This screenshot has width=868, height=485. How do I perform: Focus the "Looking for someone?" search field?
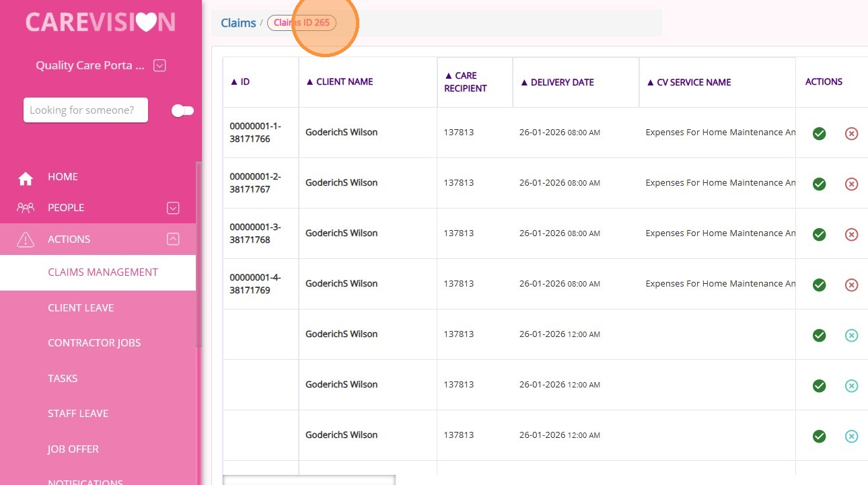tap(85, 110)
